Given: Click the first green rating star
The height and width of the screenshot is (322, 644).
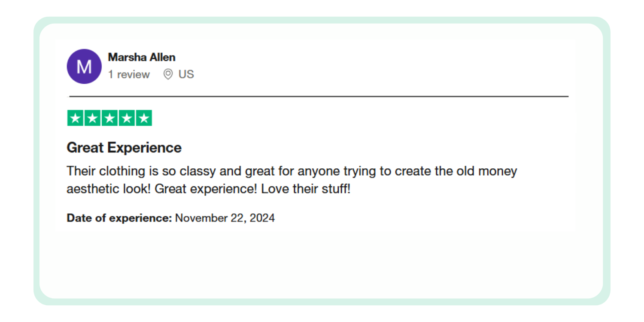Looking at the screenshot, I should click(76, 118).
